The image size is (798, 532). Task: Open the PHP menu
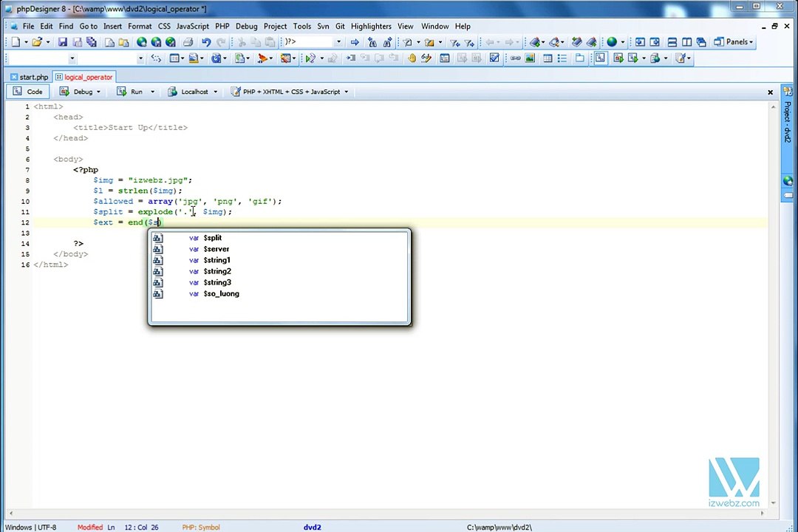click(x=222, y=27)
